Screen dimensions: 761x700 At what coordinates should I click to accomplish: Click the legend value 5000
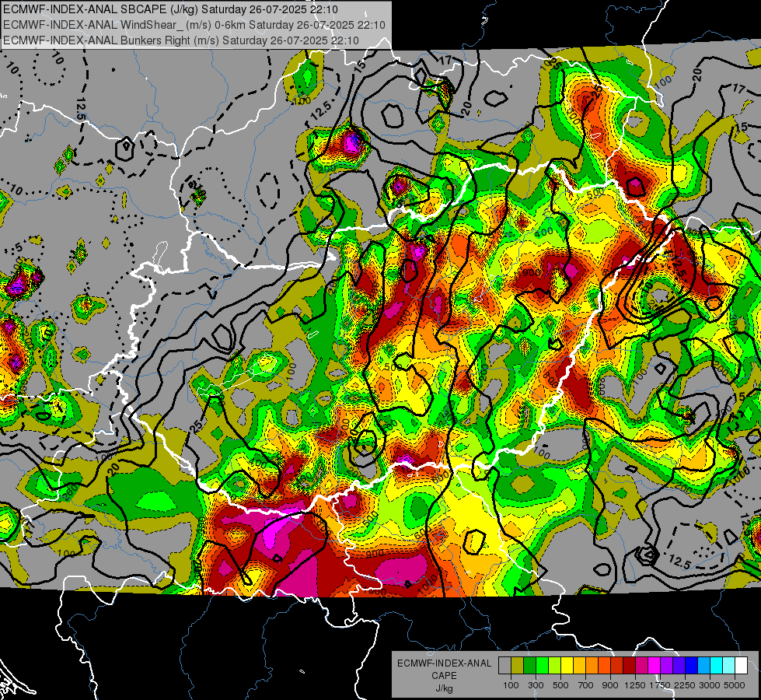(735, 685)
